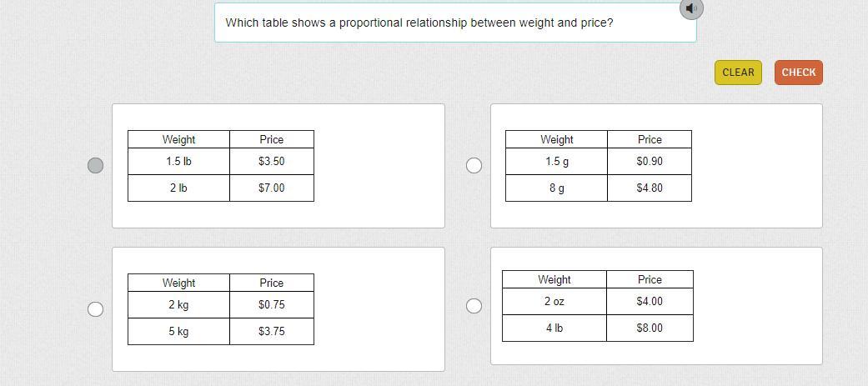Select the radio button for the lb table
868x386 pixels.
(x=96, y=165)
